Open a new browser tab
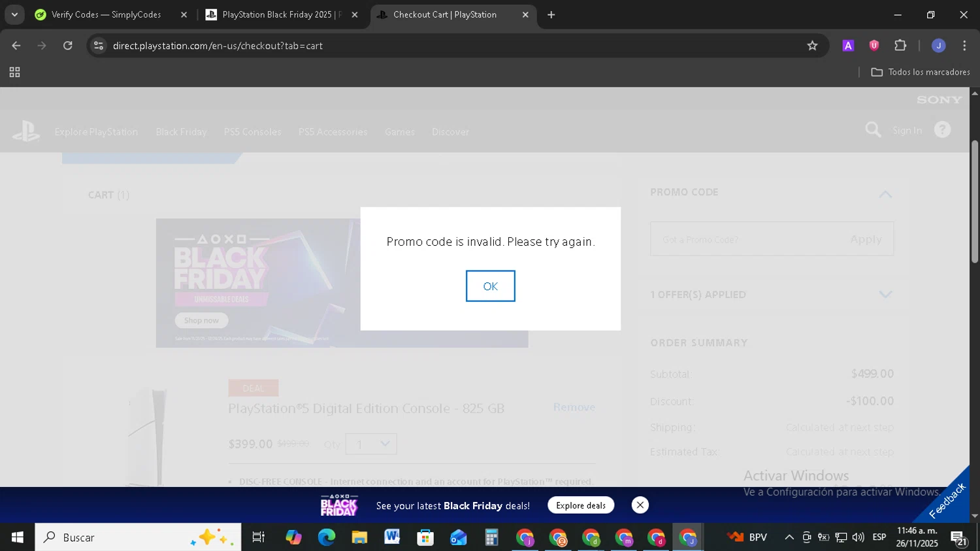The image size is (980, 551). (551, 14)
